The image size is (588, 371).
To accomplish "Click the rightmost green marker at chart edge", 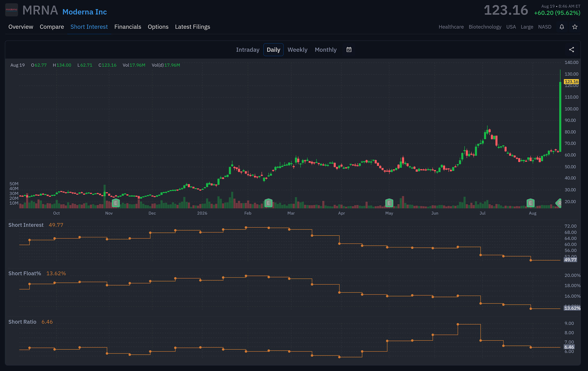I will tap(559, 203).
